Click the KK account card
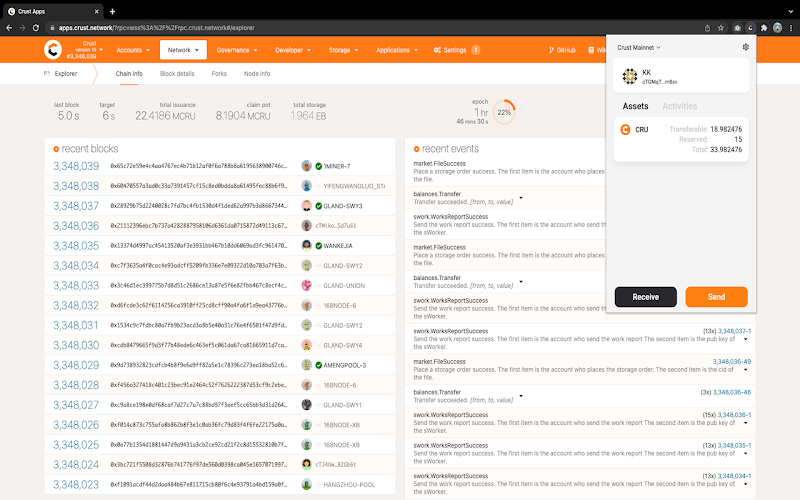The width and height of the screenshot is (800, 500). [x=681, y=76]
